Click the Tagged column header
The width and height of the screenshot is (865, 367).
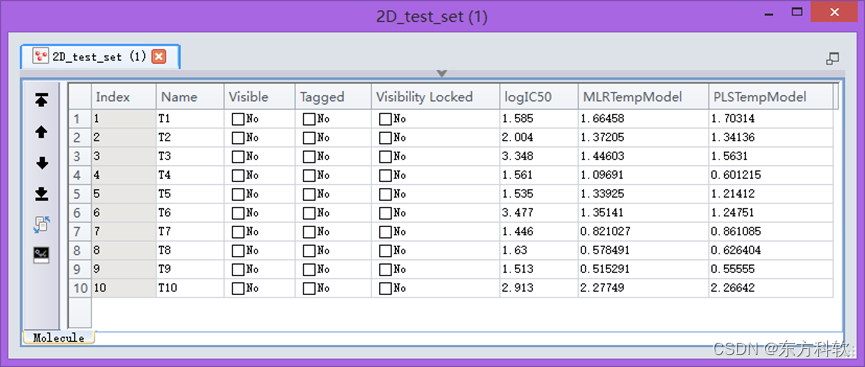tap(333, 97)
